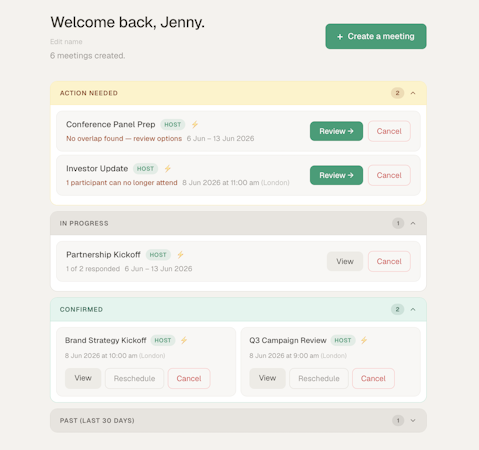The image size is (479, 450).
Task: Collapse the Action Needed section
Action: click(x=413, y=93)
